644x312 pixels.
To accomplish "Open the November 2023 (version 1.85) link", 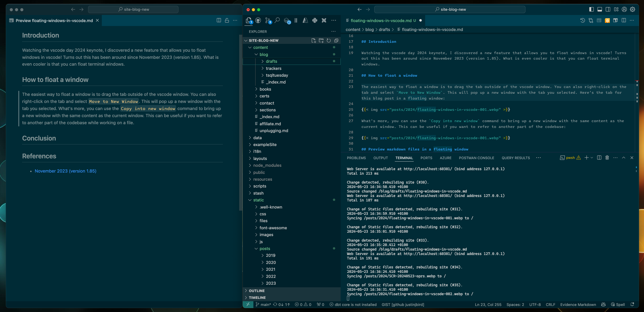I will 65,171.
